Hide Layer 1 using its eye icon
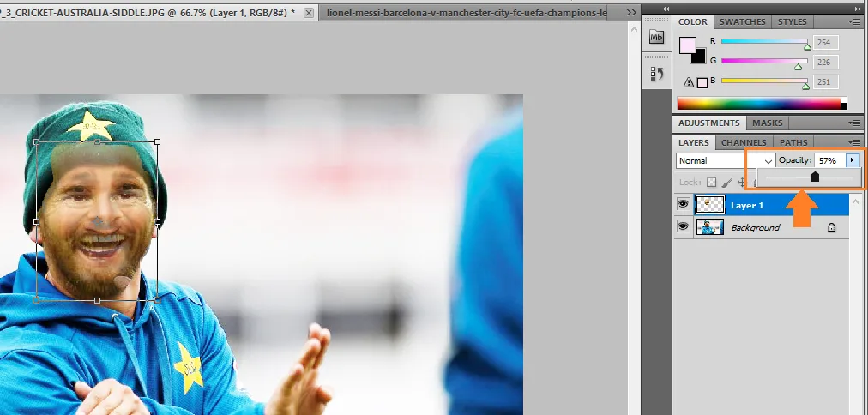This screenshot has height=415, width=868. coord(683,205)
